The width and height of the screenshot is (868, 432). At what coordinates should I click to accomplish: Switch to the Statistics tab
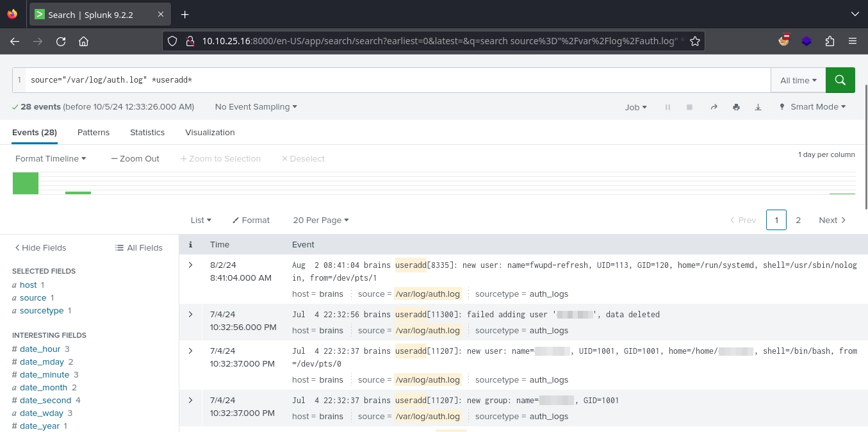(147, 132)
